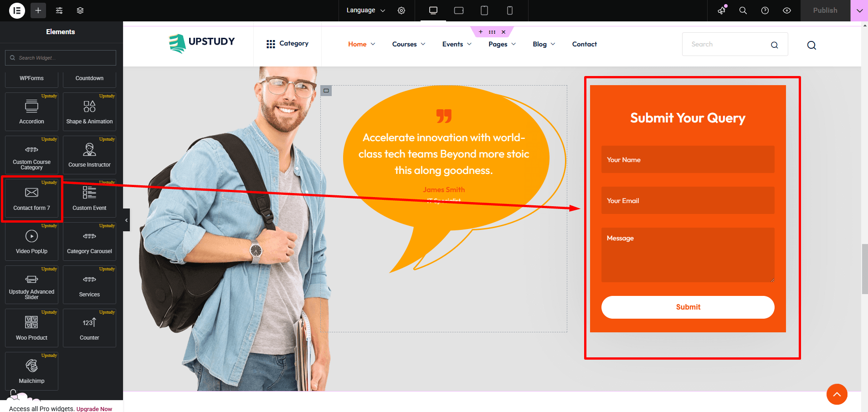
Task: Open the Add Element plus button
Action: click(x=38, y=10)
